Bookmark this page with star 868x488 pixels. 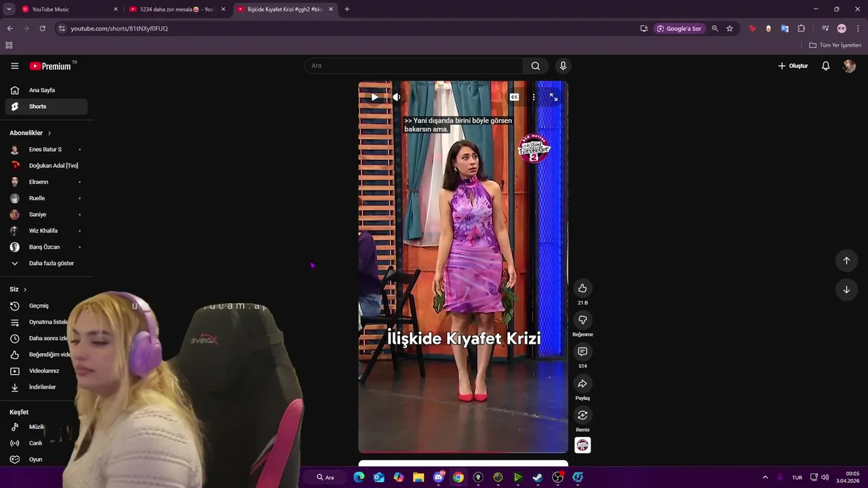730,28
